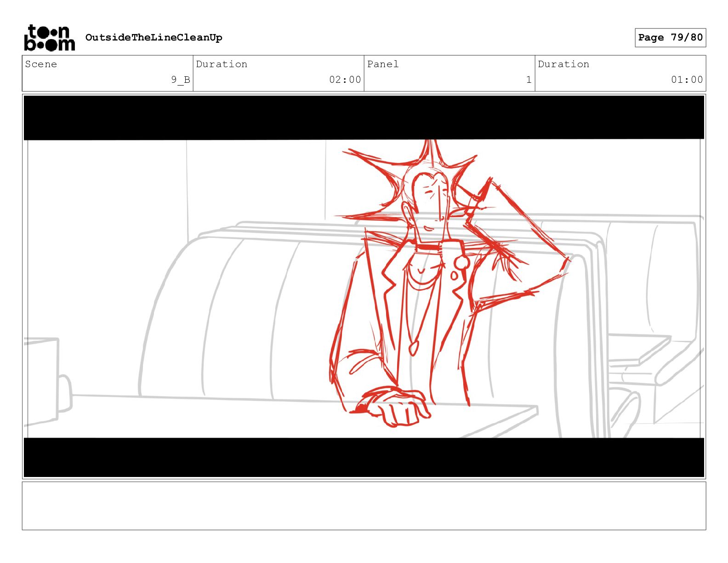Click the Duration label beside Scene

click(222, 64)
